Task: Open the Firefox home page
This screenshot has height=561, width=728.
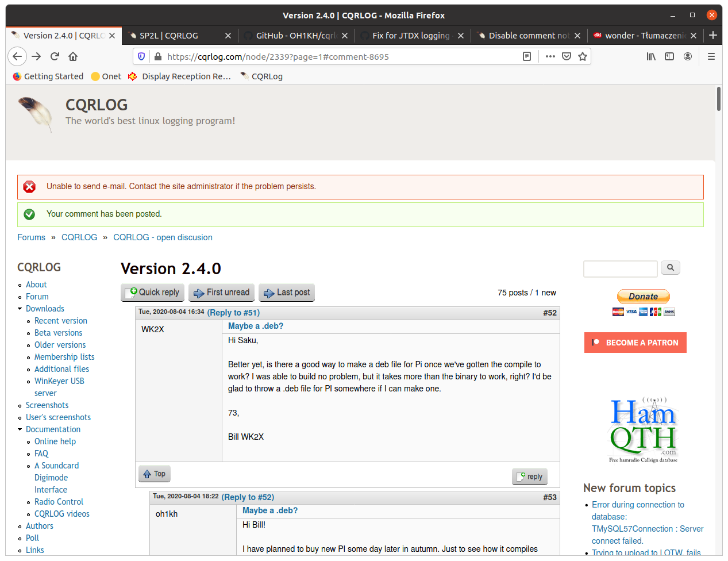Action: 73,56
